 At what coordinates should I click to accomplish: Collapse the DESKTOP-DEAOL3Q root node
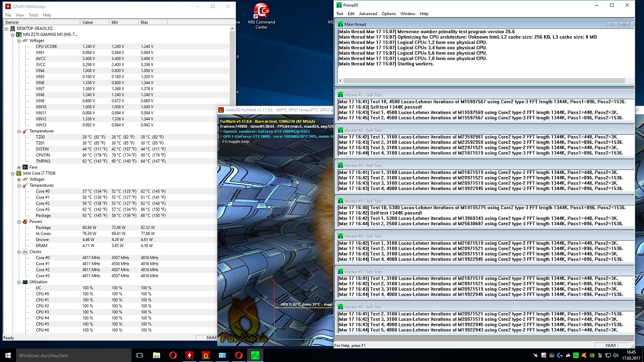tap(7, 28)
